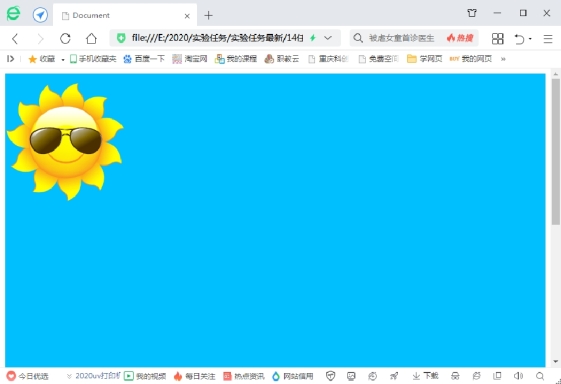Open the 学网页 bookmark folder
The image size is (561, 384).
[425, 59]
